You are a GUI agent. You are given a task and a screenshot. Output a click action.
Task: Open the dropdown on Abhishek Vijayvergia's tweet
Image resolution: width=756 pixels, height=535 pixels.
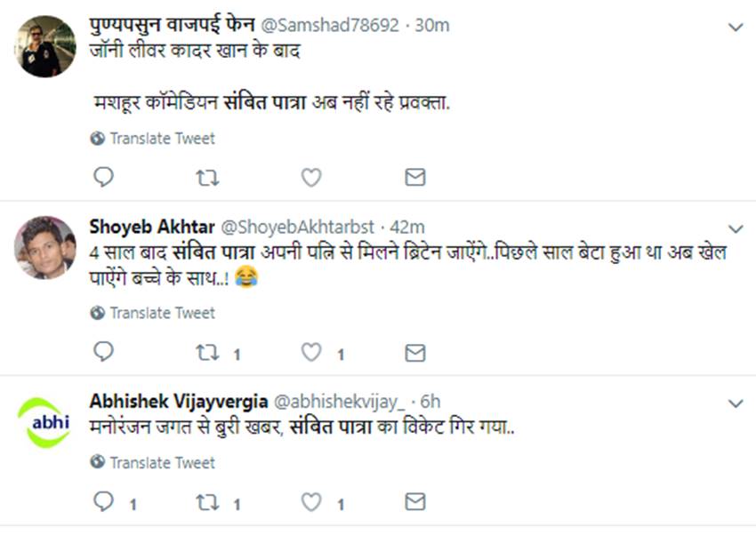click(x=736, y=403)
